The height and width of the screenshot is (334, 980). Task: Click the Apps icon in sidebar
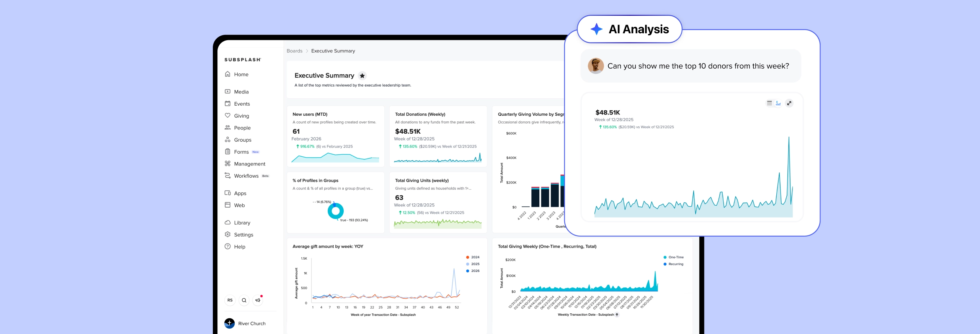227,193
